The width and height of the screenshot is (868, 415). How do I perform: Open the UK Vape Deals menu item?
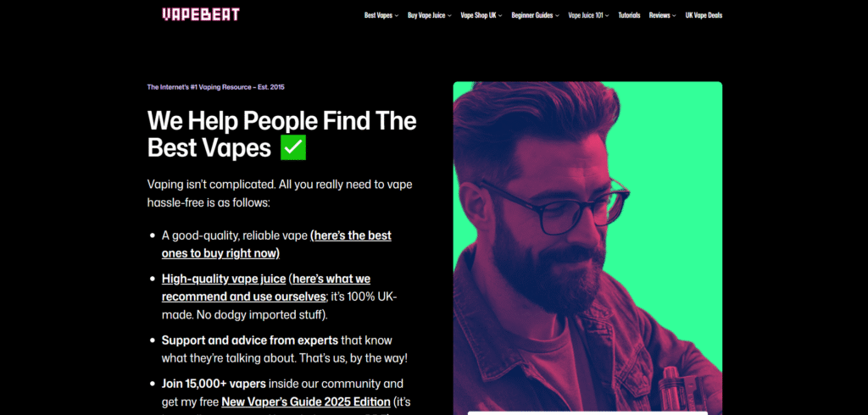click(704, 15)
